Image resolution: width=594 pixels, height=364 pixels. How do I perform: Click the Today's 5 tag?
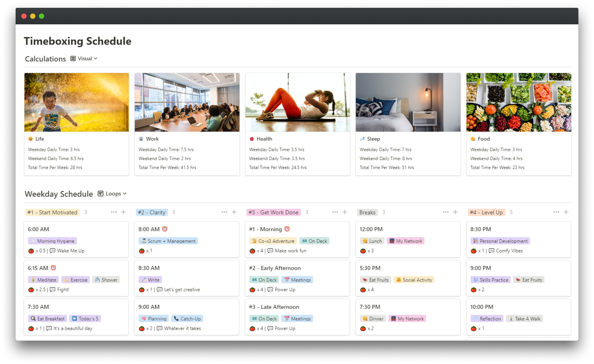(x=85, y=319)
